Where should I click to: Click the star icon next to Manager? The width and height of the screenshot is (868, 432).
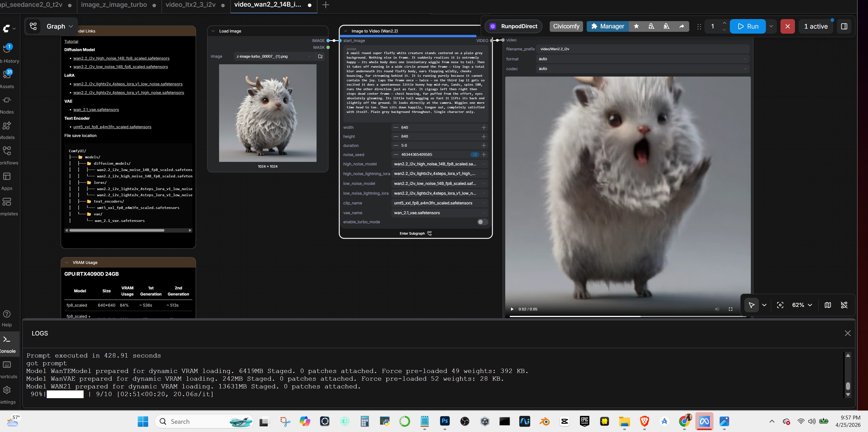click(x=636, y=26)
